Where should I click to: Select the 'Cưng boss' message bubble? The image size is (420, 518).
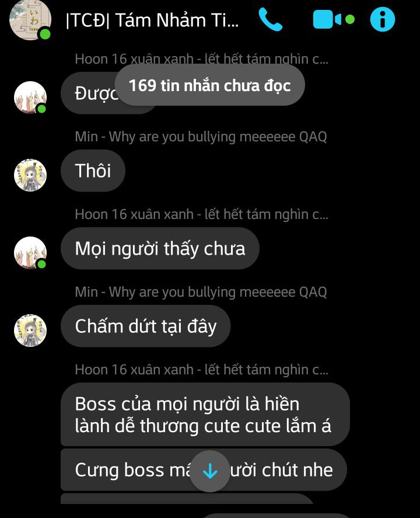pos(204,470)
